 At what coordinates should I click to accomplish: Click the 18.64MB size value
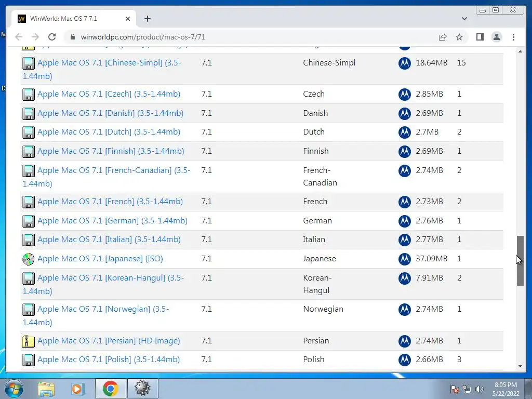click(x=431, y=62)
